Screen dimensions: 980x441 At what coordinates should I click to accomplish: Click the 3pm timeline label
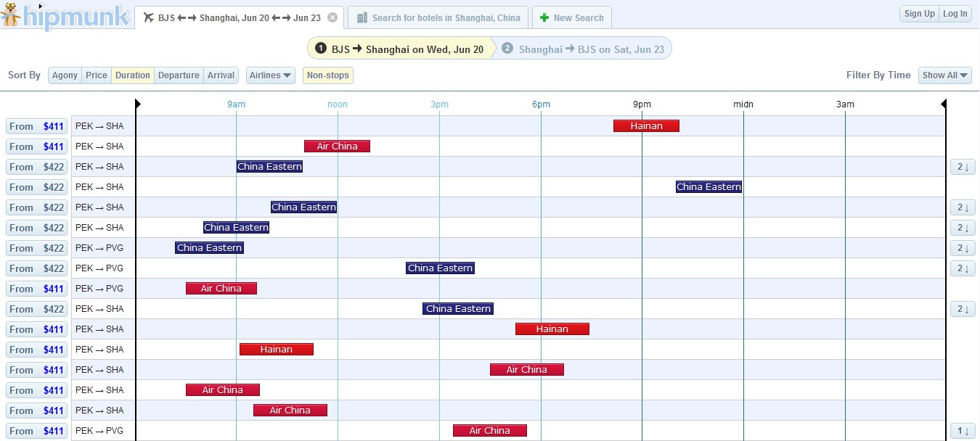pos(439,104)
